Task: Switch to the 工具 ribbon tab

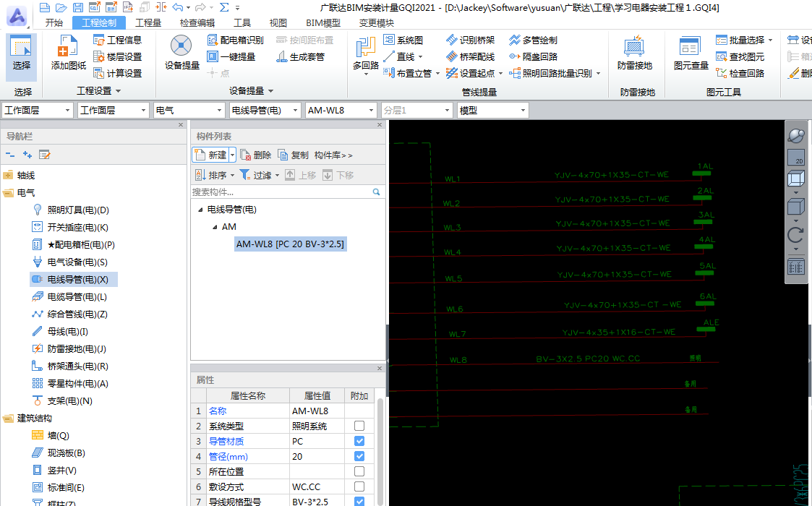Action: [x=242, y=23]
